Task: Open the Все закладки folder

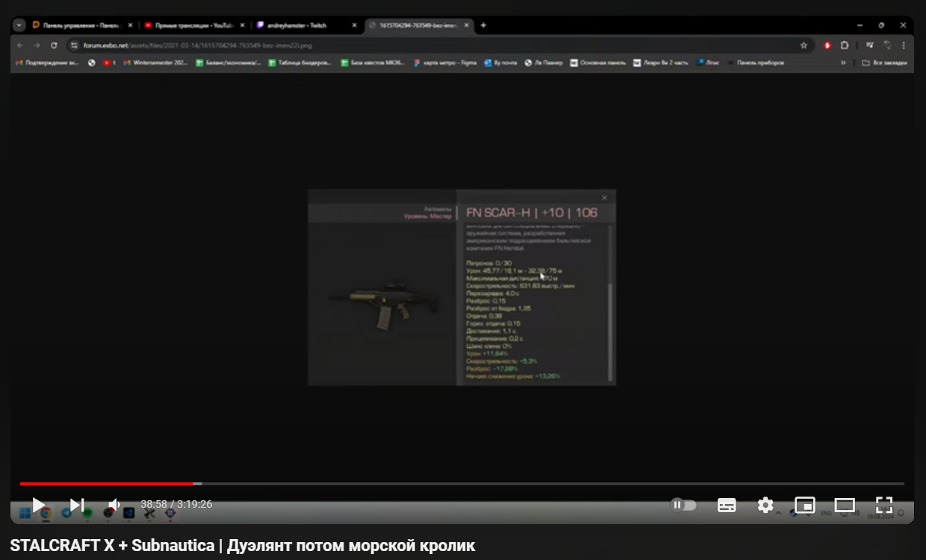Action: tap(885, 63)
